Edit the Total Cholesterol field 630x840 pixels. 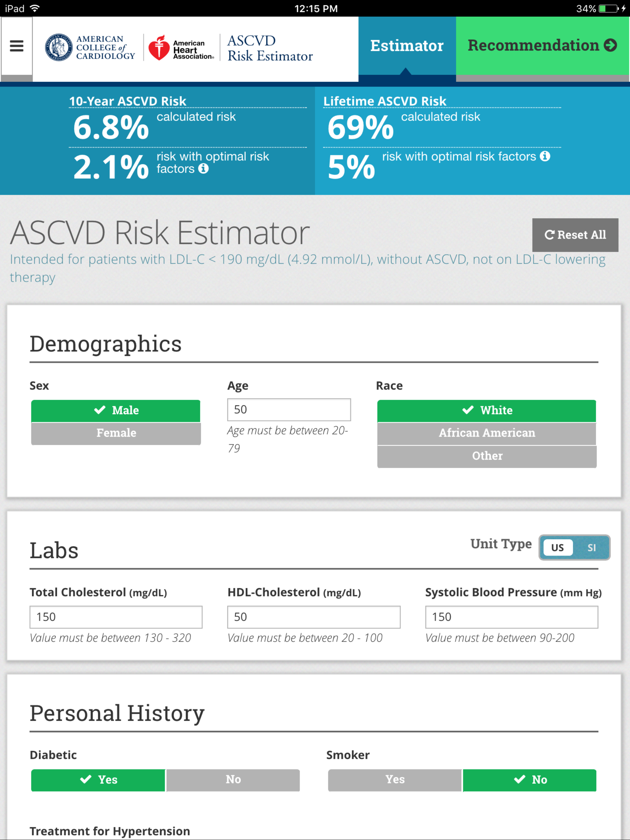[116, 617]
